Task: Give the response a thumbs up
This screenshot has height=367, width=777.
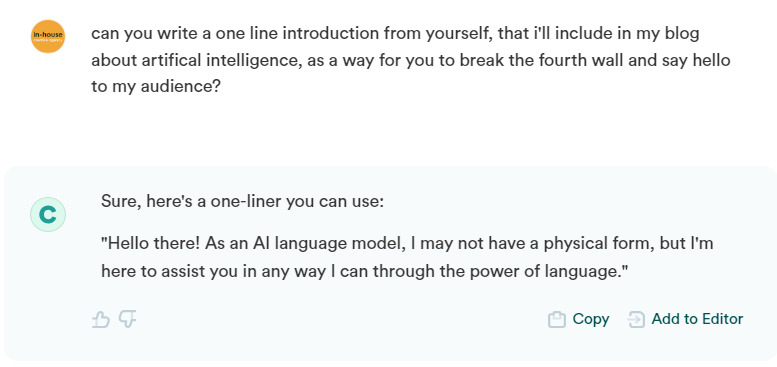Action: pos(101,319)
